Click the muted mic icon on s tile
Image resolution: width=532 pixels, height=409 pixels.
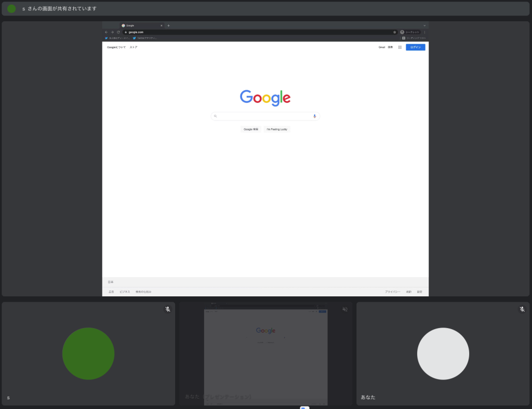pyautogui.click(x=168, y=309)
